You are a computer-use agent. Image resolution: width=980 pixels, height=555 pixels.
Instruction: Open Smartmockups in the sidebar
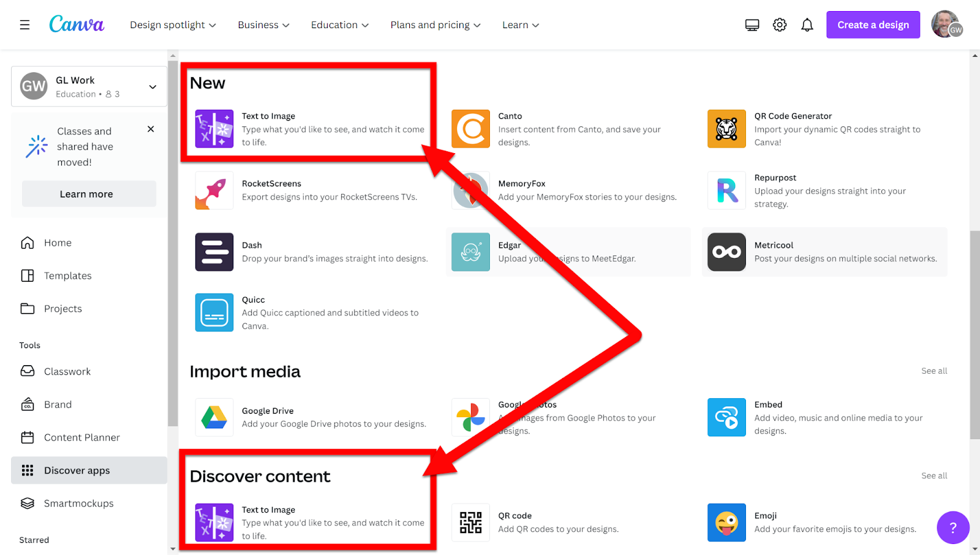pyautogui.click(x=89, y=504)
